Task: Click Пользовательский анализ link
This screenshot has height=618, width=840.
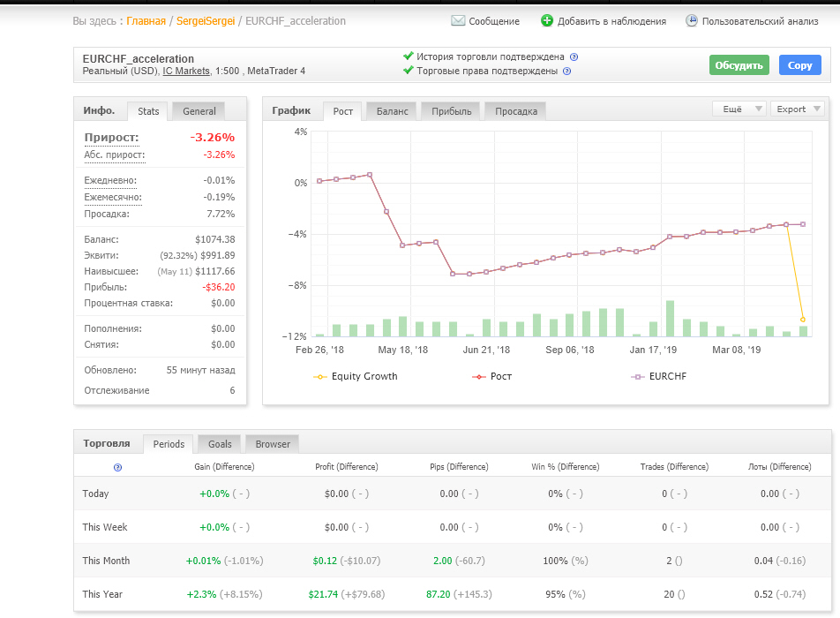Action: [x=761, y=21]
